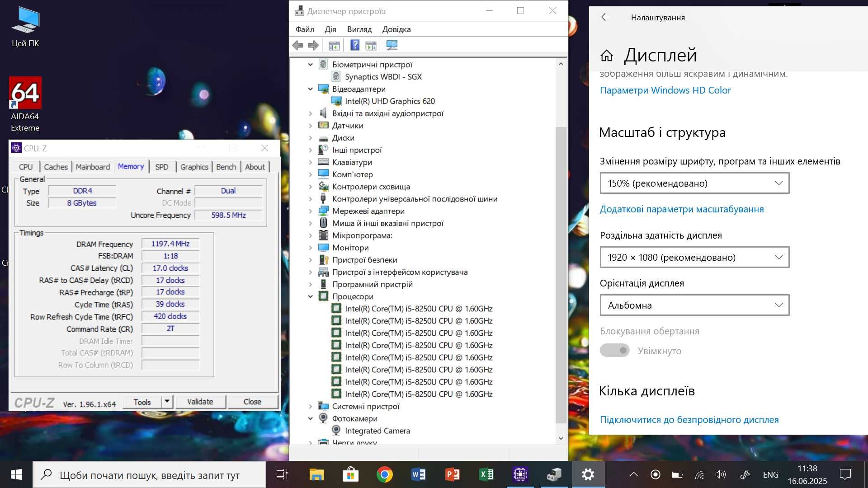Open Excel from the taskbar
Image resolution: width=868 pixels, height=488 pixels.
pos(486,474)
